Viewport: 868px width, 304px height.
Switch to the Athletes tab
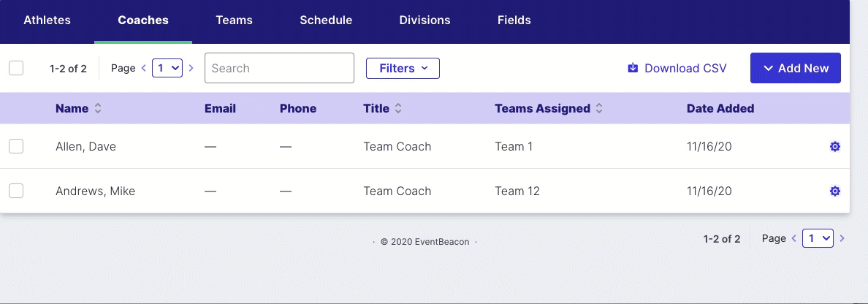(47, 20)
